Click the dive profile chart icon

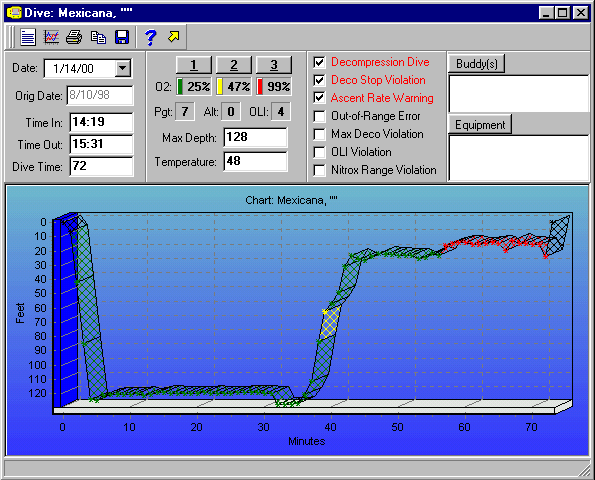tap(51, 37)
